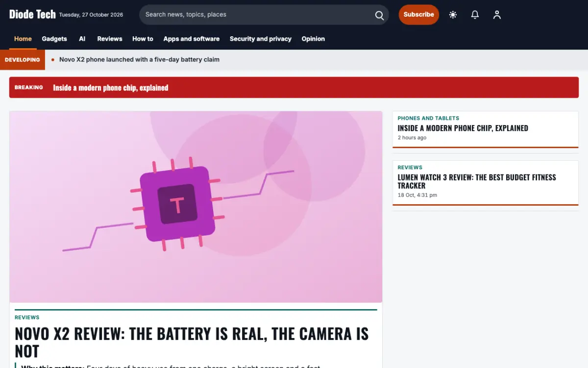The image size is (588, 368).
Task: Open the chip illustration hero image
Action: 196,207
